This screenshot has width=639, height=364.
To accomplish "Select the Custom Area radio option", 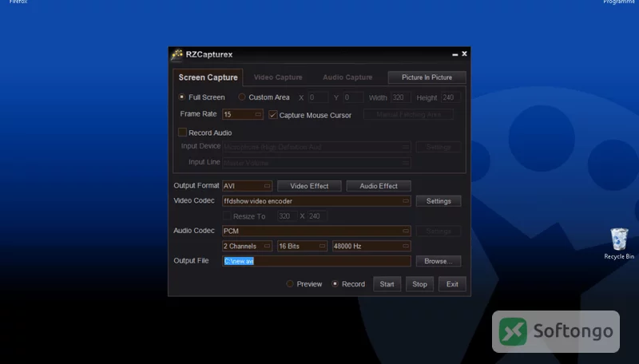I will [x=242, y=97].
